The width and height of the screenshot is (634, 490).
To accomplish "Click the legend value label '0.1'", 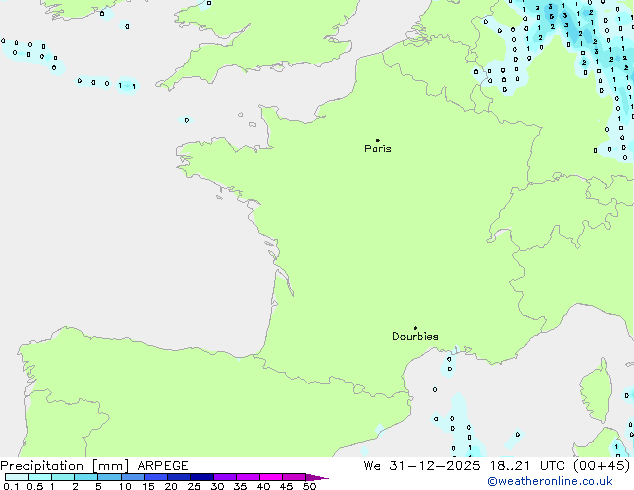I will [x=10, y=486].
